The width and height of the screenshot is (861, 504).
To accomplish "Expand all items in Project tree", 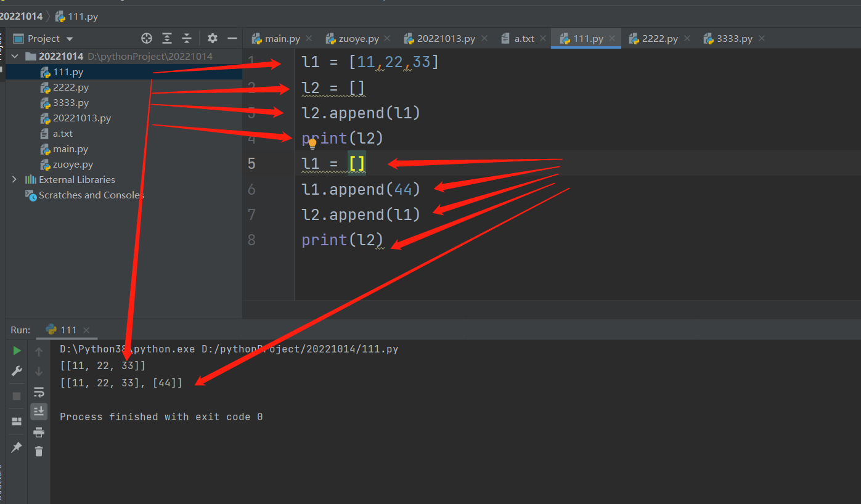I will tap(167, 38).
